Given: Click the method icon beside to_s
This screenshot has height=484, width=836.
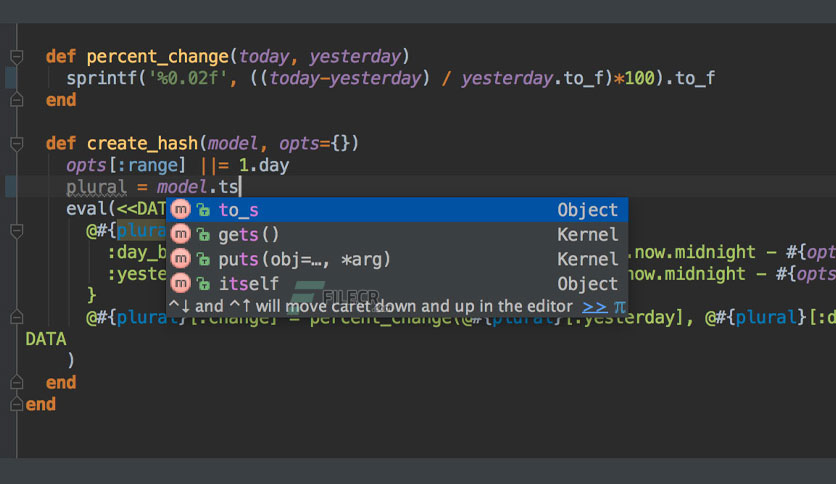Looking at the screenshot, I should coord(180,209).
